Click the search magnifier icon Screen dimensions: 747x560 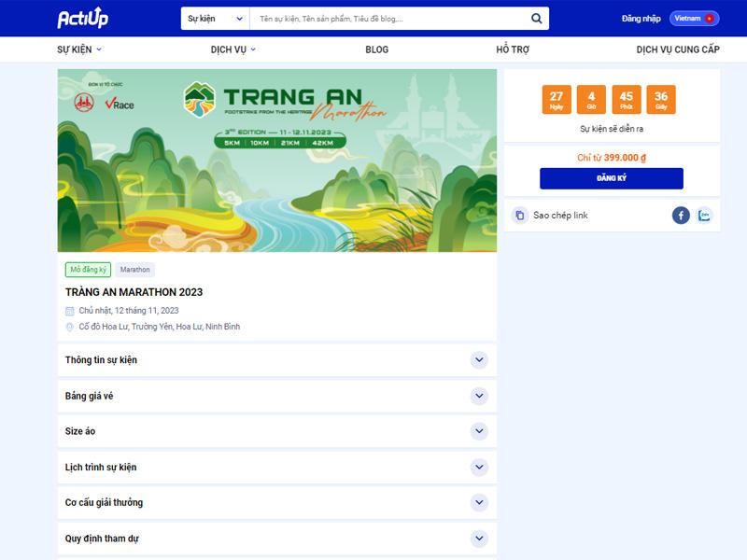pyautogui.click(x=536, y=19)
